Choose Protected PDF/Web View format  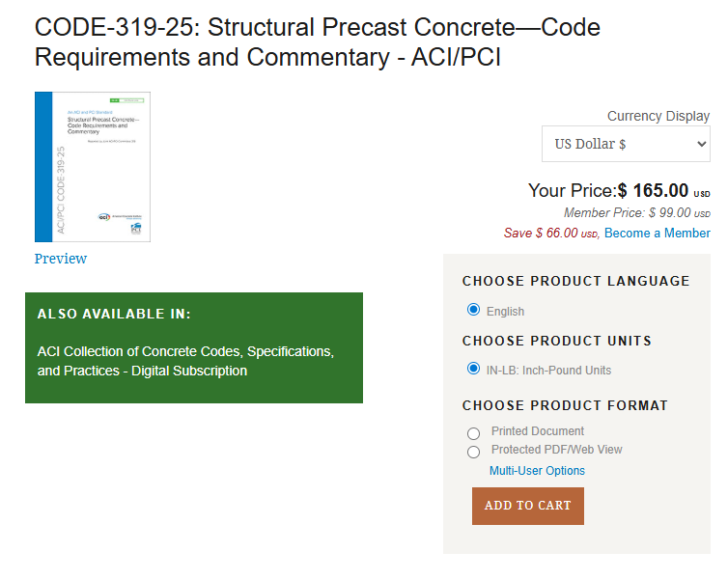coord(473,452)
